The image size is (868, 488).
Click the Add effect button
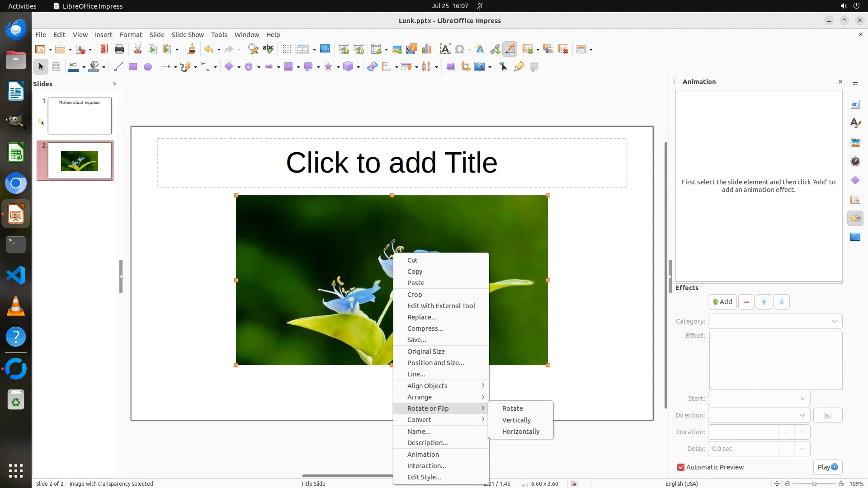click(x=722, y=302)
